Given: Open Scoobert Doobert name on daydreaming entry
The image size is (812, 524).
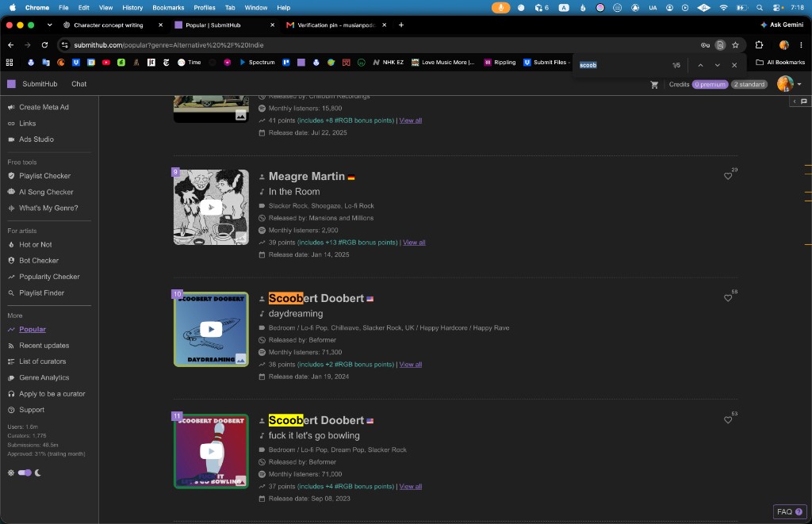Looking at the screenshot, I should click(x=316, y=298).
